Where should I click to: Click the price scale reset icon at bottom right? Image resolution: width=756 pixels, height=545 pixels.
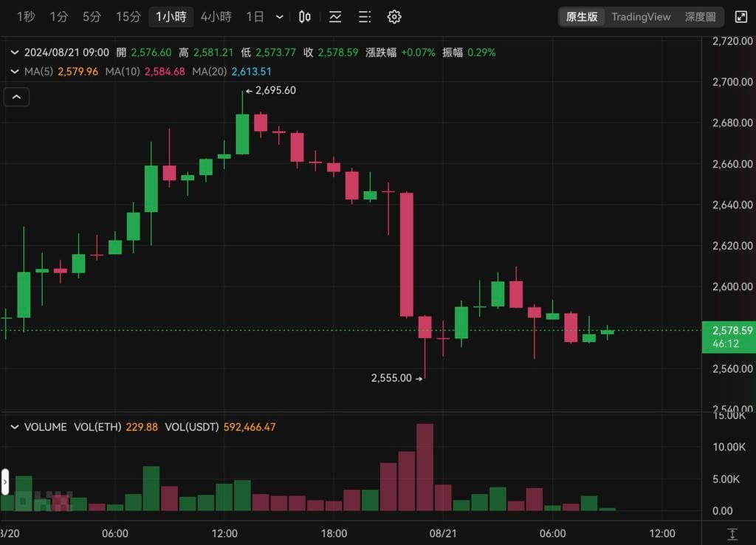[732, 533]
